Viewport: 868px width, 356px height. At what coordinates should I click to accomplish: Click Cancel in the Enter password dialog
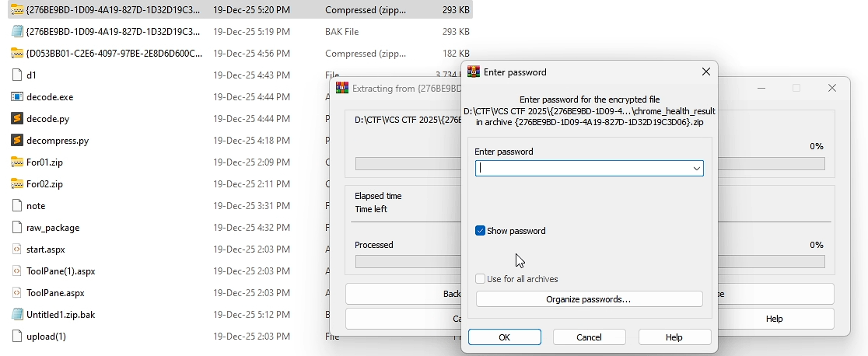tap(589, 337)
